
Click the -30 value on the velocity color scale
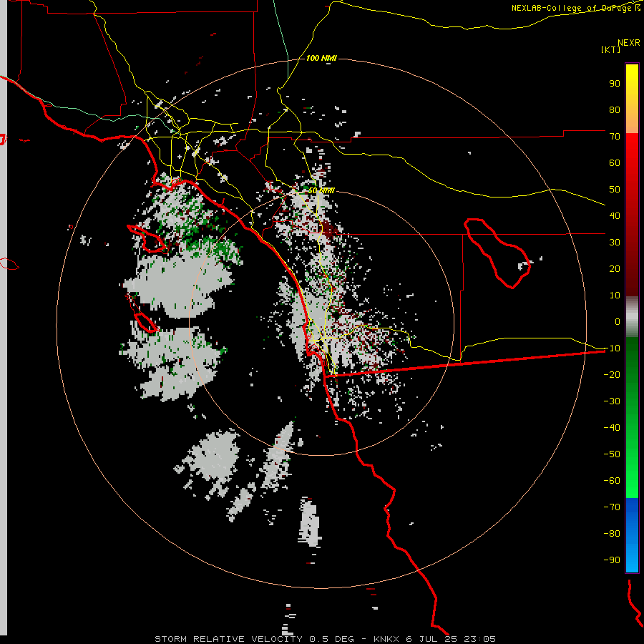pyautogui.click(x=612, y=401)
